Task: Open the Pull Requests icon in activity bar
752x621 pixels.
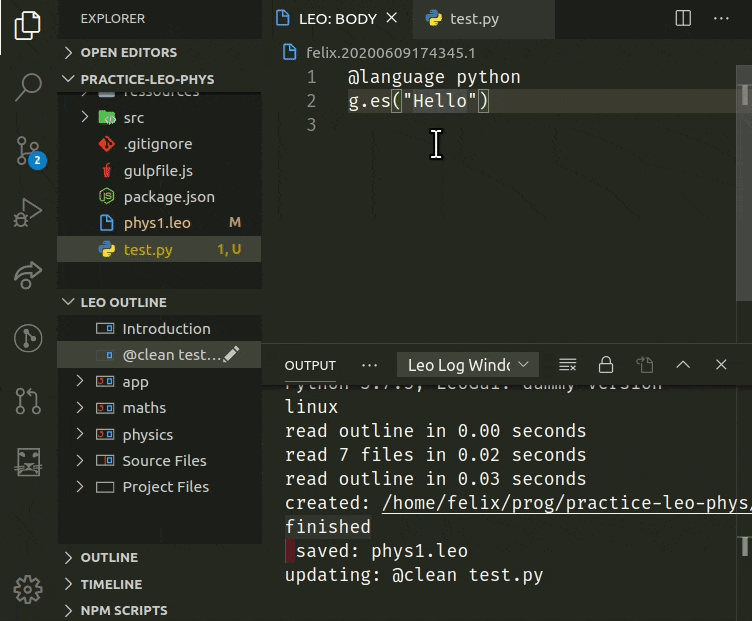Action: click(x=28, y=400)
